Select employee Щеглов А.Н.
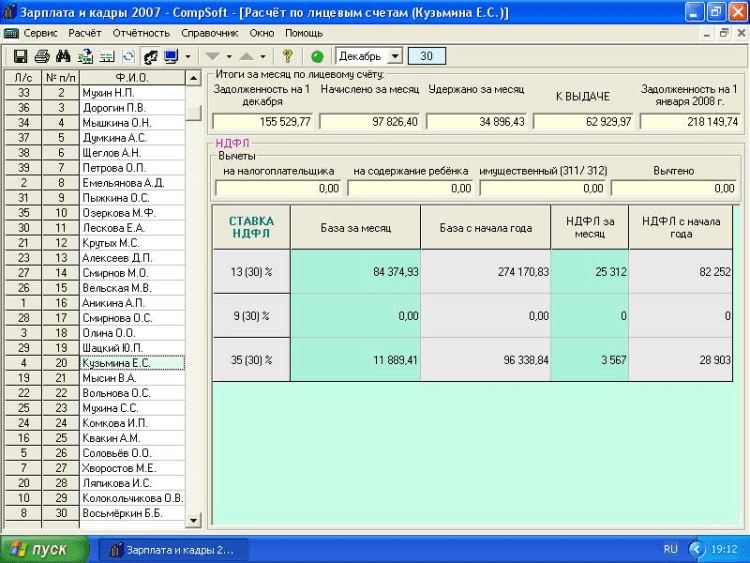750x563 pixels. [x=132, y=153]
